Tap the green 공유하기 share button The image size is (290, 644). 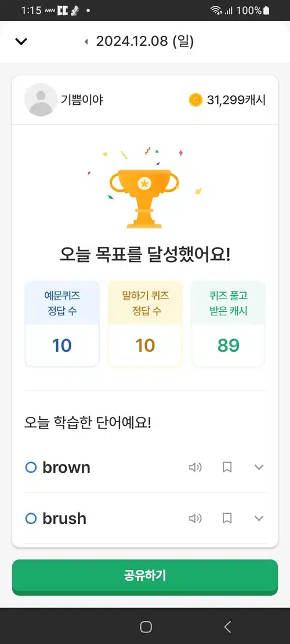pos(145,577)
